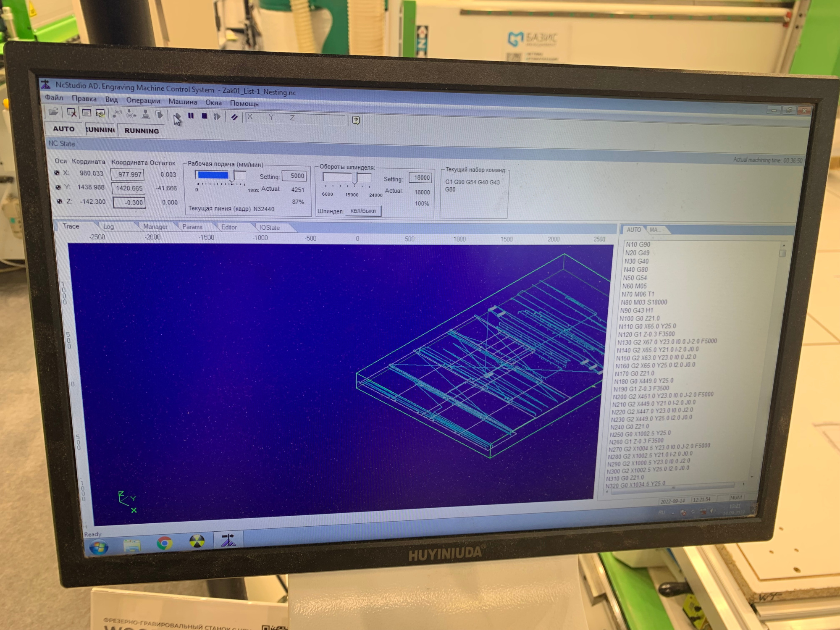Open the Файл menu
This screenshot has height=630, width=840.
[x=54, y=98]
